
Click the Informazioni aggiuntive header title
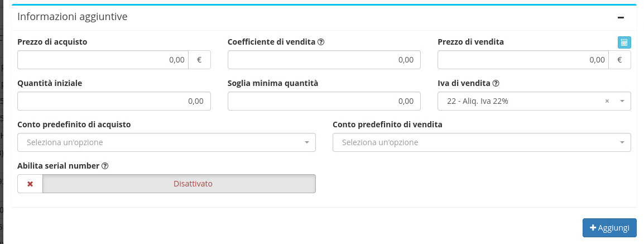coord(73,17)
